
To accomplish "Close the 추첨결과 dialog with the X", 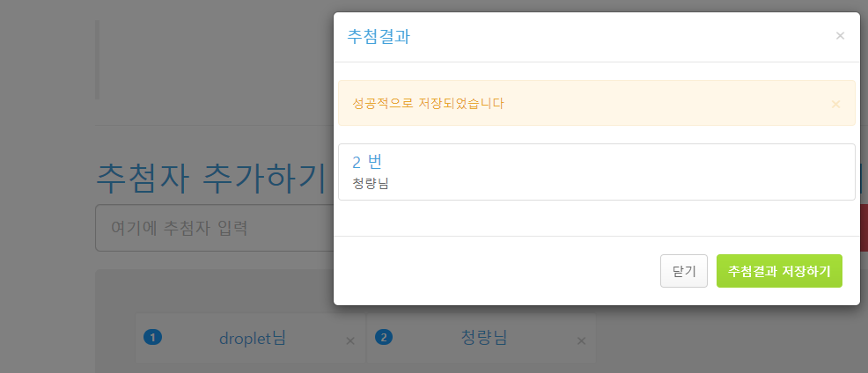I will click(840, 36).
